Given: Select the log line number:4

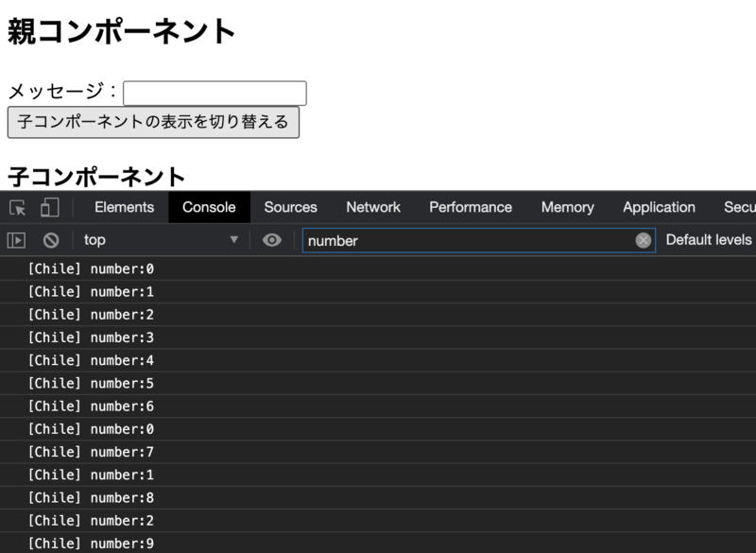Looking at the screenshot, I should tap(378, 360).
